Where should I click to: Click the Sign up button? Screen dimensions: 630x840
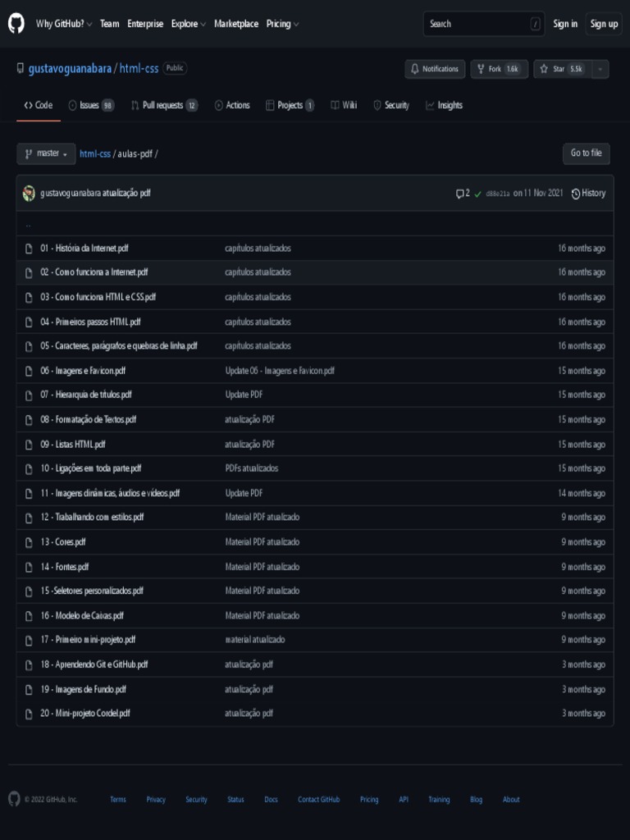click(x=604, y=24)
